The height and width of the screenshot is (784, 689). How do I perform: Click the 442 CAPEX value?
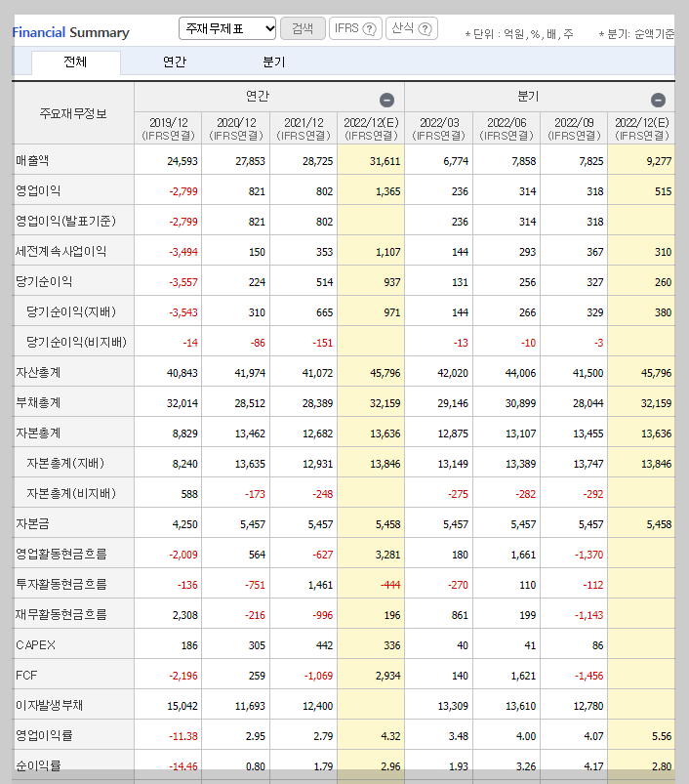(x=324, y=645)
